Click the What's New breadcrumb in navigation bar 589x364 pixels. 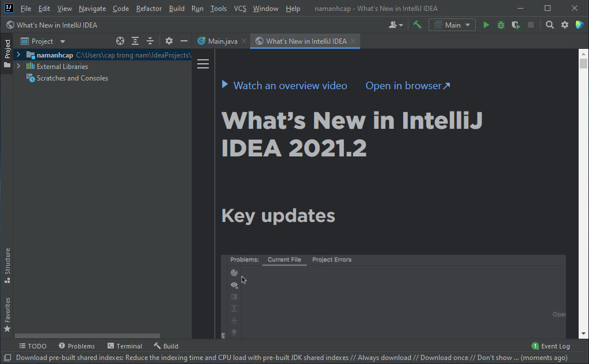(x=57, y=25)
